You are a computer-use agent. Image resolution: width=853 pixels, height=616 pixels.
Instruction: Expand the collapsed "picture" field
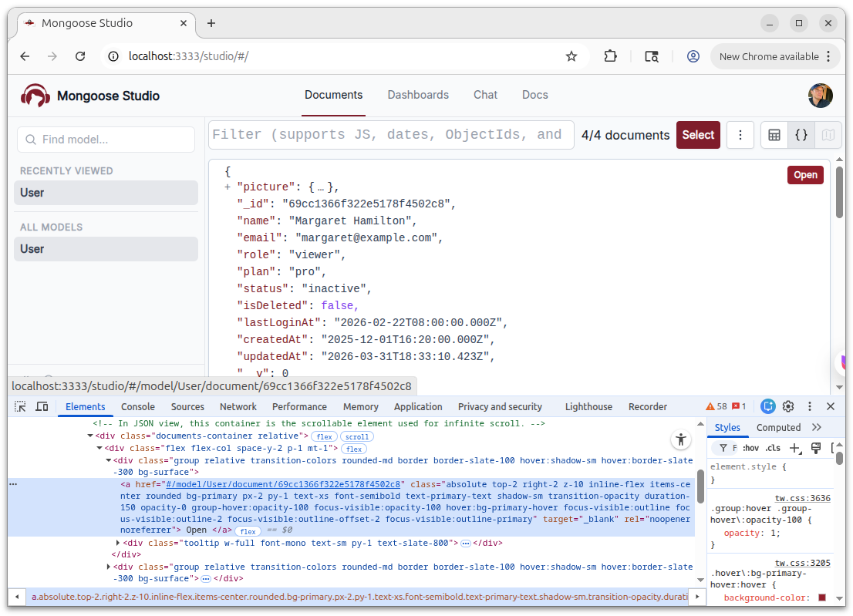pos(228,187)
